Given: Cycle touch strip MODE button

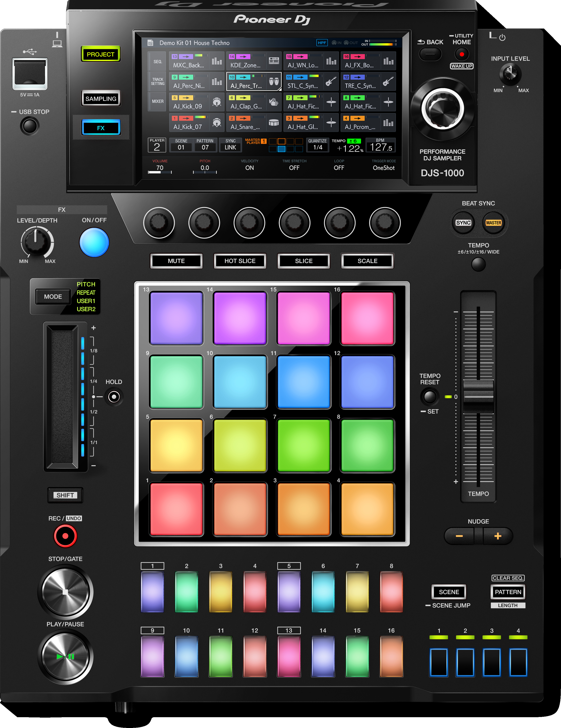Looking at the screenshot, I should tap(53, 297).
